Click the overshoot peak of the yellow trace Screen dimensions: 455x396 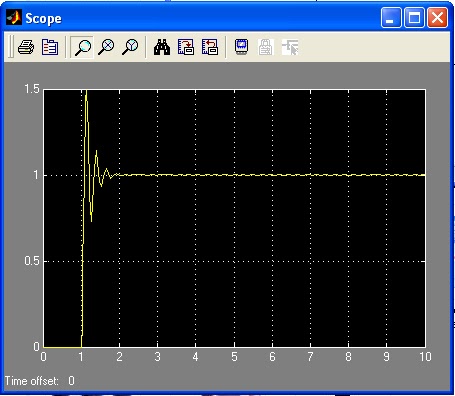[86, 91]
